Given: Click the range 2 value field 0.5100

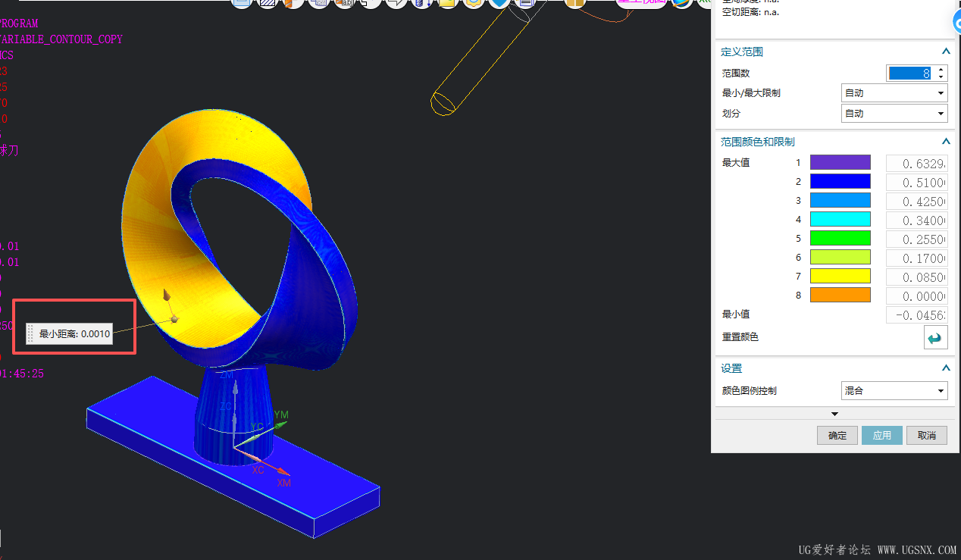Looking at the screenshot, I should [916, 183].
